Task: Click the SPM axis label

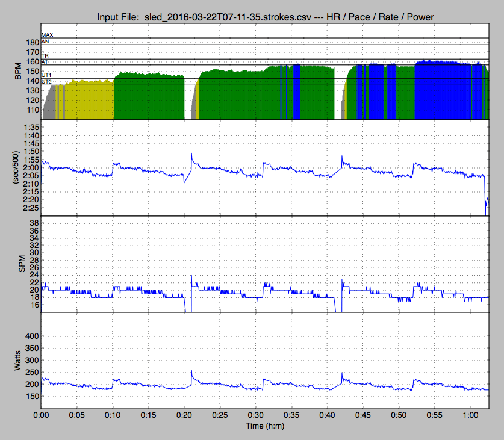Action: click(x=17, y=263)
